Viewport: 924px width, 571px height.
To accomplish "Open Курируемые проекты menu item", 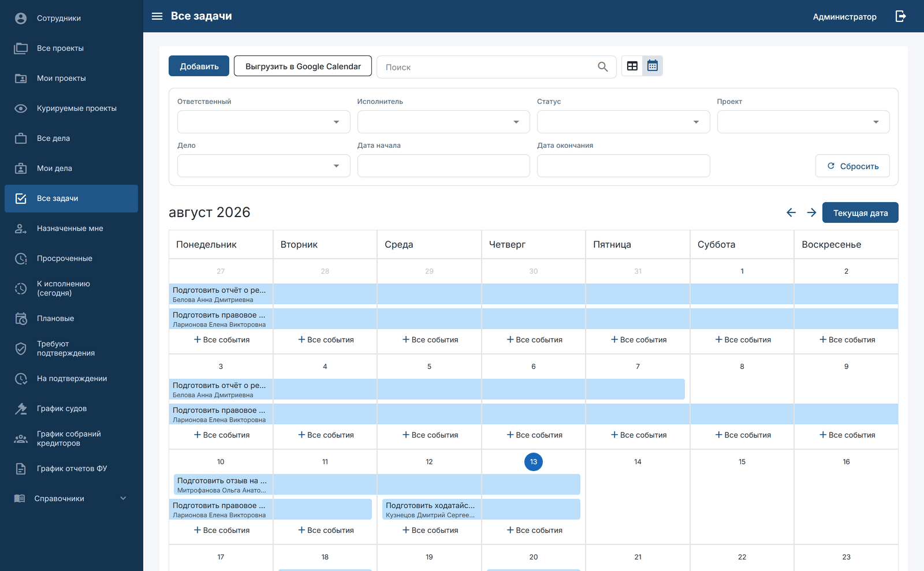I will (x=72, y=109).
